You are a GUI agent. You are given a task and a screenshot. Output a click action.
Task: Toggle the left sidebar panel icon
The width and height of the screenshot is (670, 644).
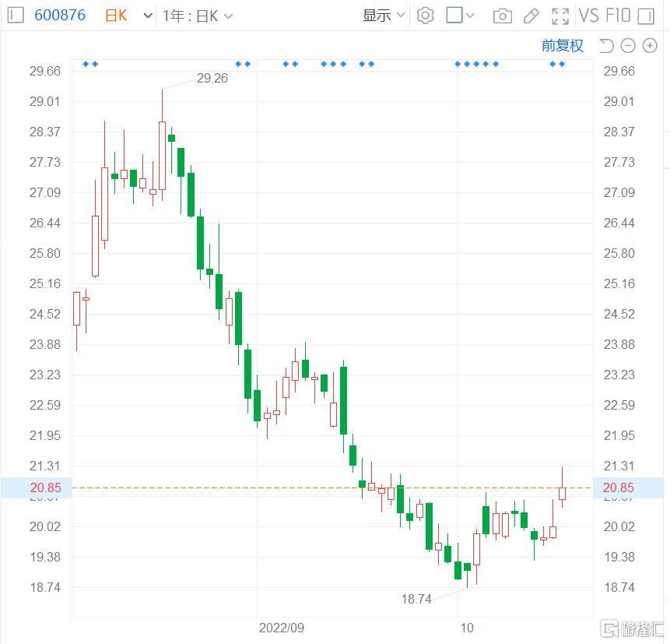coord(16,16)
